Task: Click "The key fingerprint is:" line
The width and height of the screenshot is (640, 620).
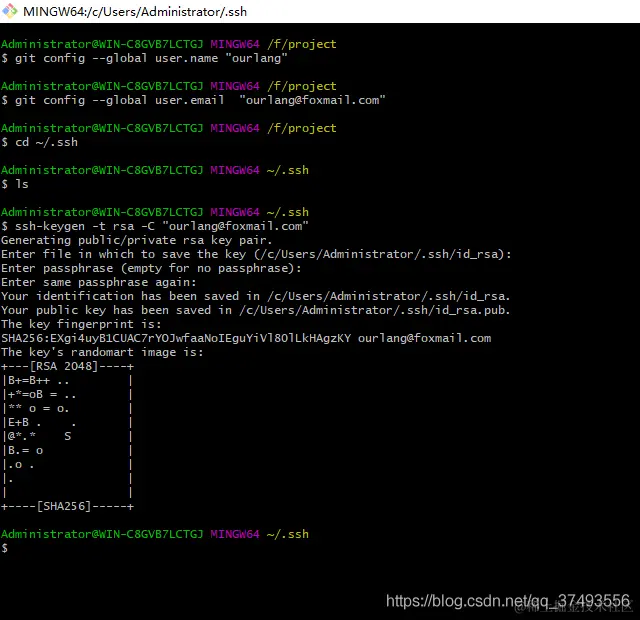Action: coord(81,324)
